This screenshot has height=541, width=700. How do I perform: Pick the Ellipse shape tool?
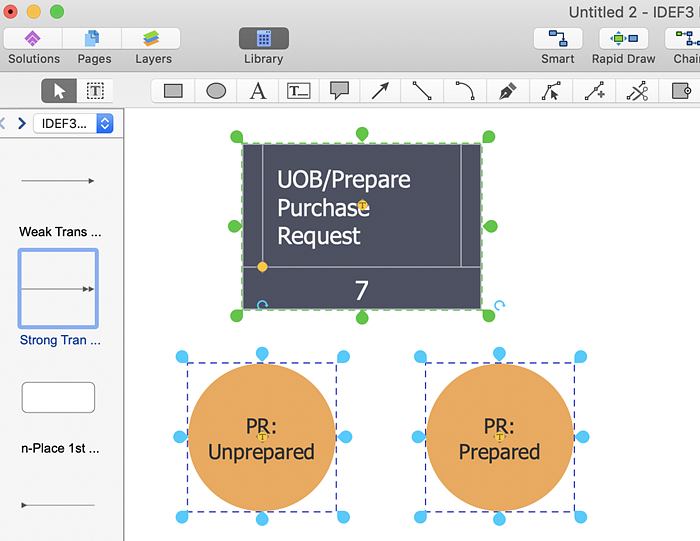216,91
